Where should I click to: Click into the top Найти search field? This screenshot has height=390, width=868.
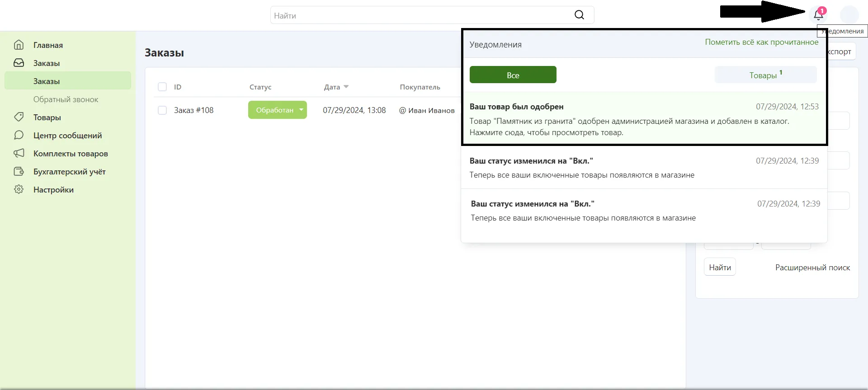click(x=420, y=15)
